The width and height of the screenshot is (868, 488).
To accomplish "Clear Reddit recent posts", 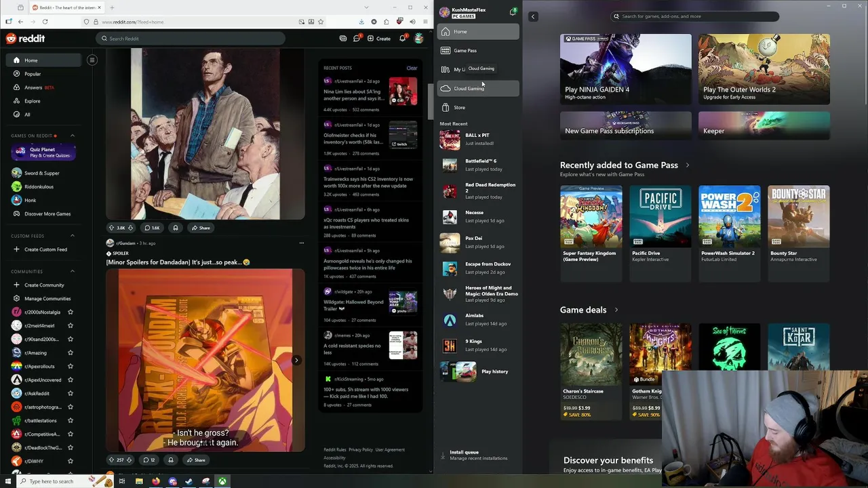I will click(x=412, y=68).
